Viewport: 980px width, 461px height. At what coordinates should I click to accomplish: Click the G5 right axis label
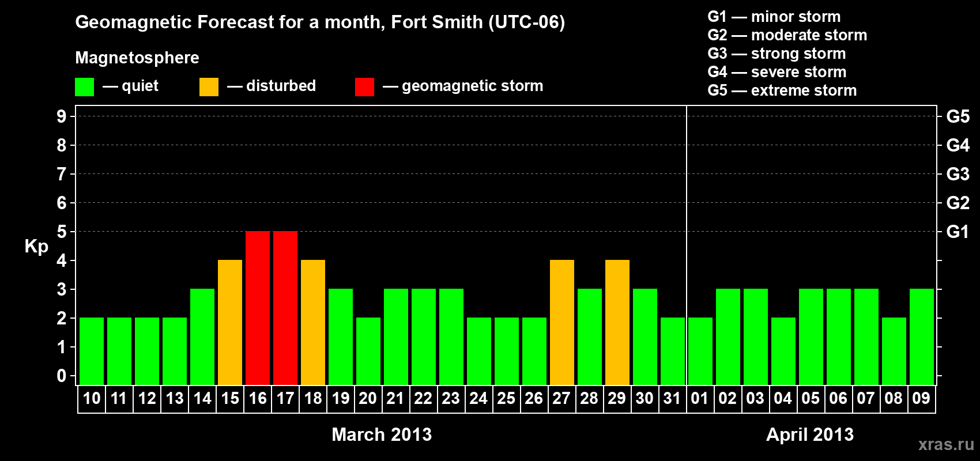958,116
